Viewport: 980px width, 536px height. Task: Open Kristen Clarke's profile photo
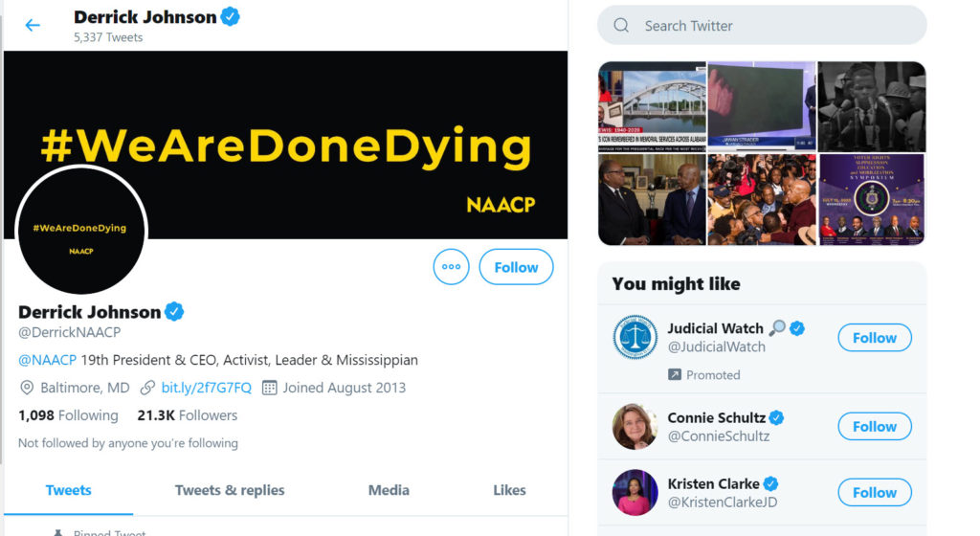click(x=635, y=492)
